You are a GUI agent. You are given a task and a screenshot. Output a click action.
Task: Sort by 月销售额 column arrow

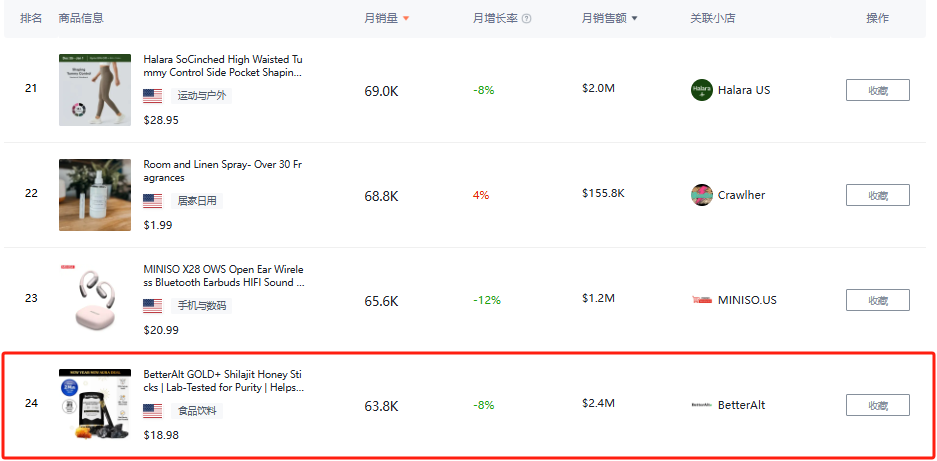pyautogui.click(x=634, y=19)
